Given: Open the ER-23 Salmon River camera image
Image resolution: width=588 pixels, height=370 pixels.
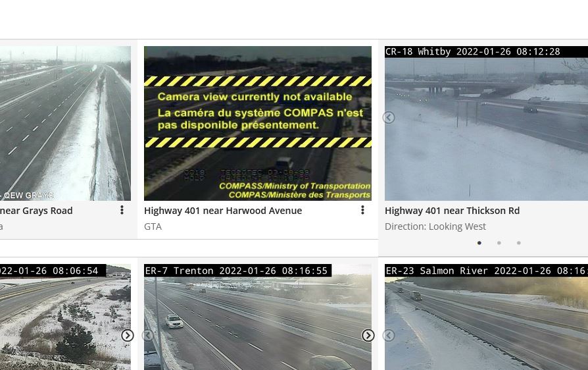Looking at the screenshot, I should 486,317.
